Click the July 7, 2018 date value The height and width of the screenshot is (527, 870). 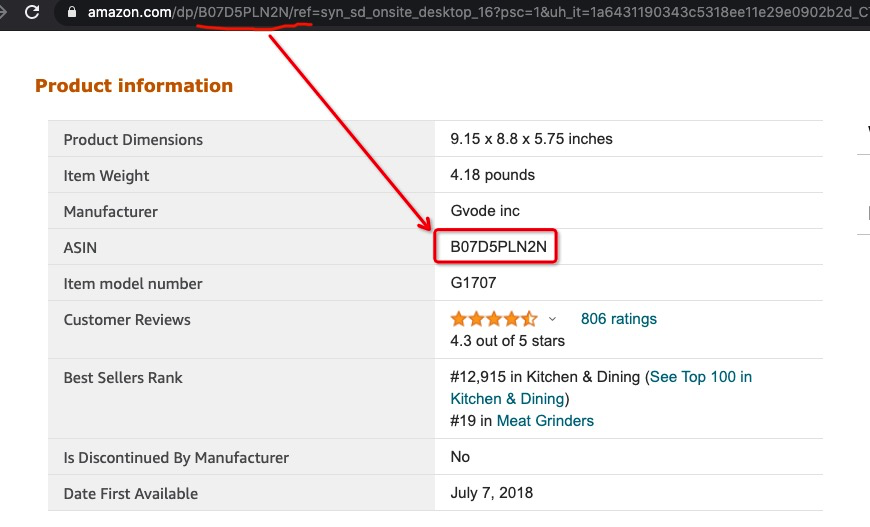(492, 493)
